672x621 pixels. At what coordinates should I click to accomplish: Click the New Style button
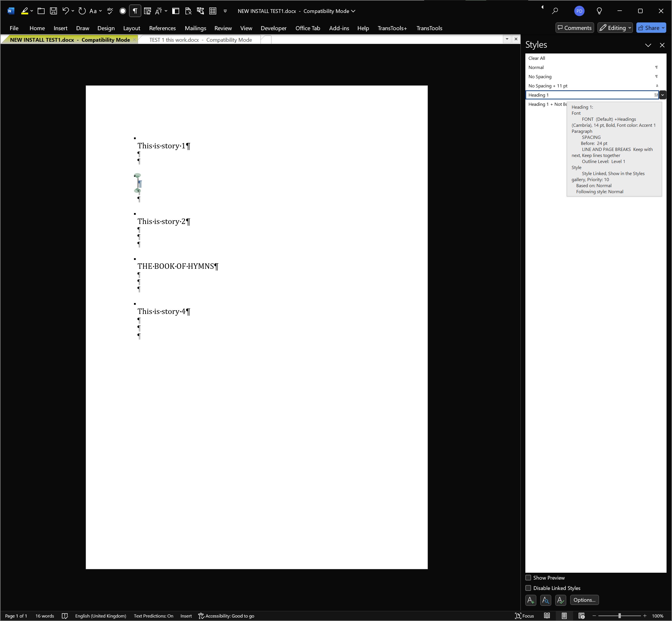531,600
